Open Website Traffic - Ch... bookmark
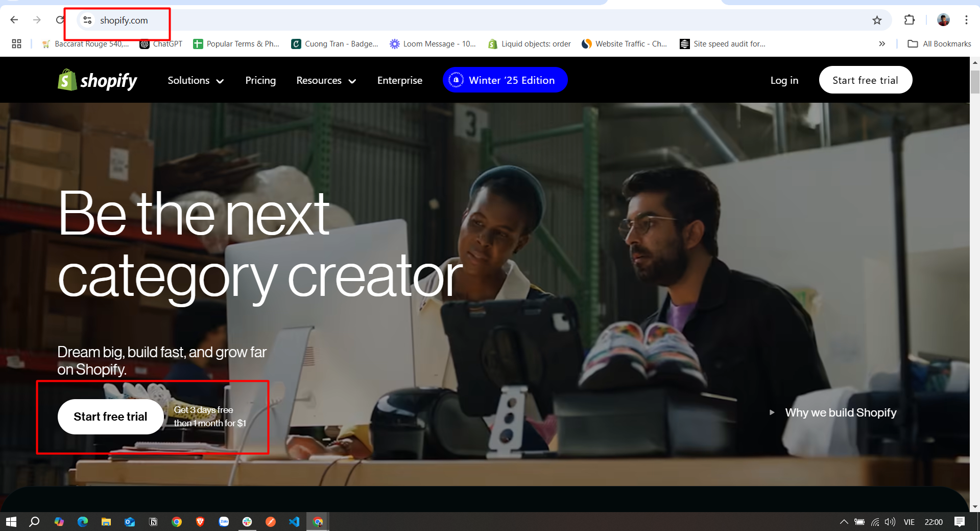This screenshot has height=531, width=980. tap(625, 44)
